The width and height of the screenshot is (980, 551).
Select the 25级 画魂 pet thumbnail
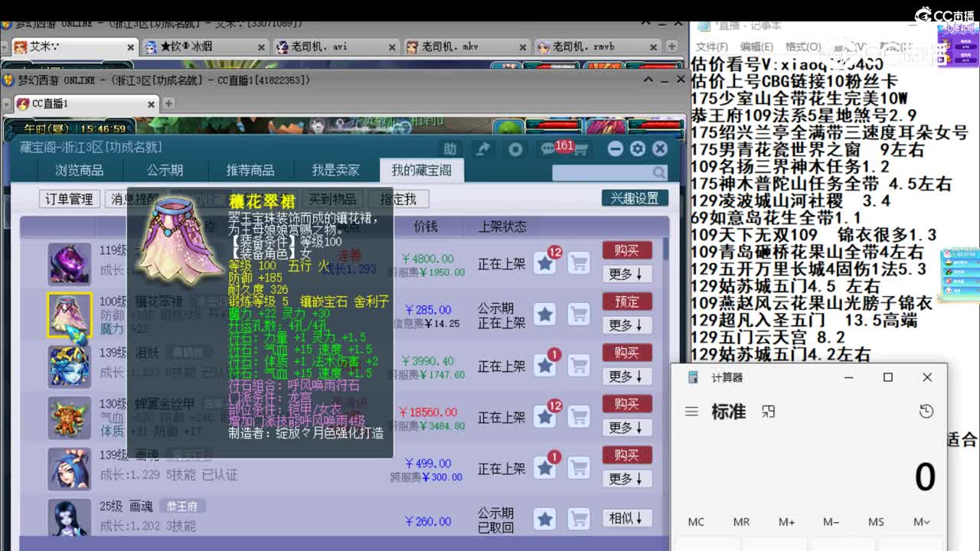[70, 518]
